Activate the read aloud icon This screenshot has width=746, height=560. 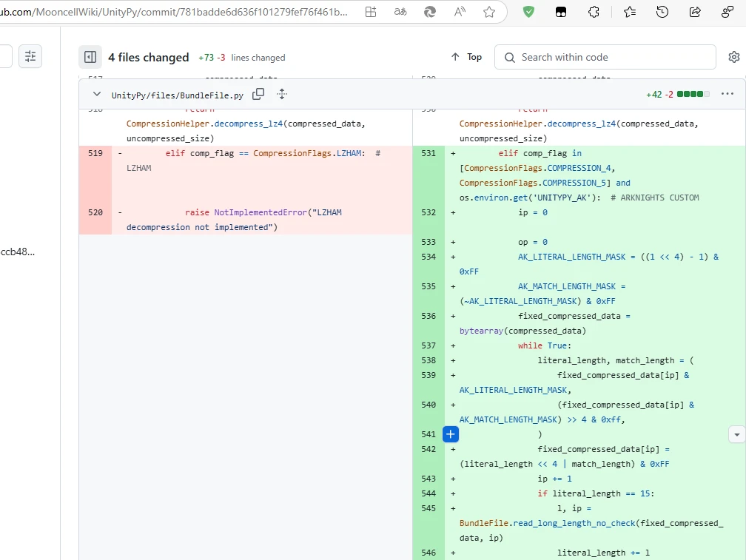tap(460, 12)
